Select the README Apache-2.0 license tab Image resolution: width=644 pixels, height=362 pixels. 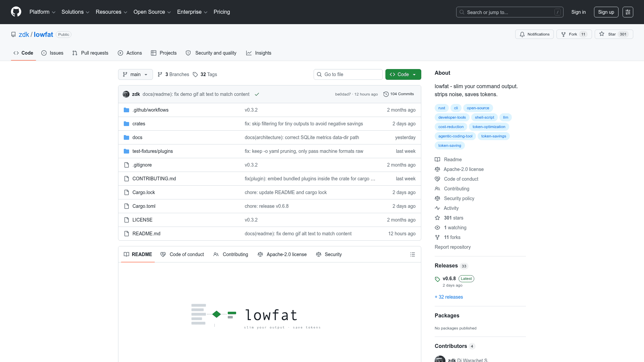282,254
